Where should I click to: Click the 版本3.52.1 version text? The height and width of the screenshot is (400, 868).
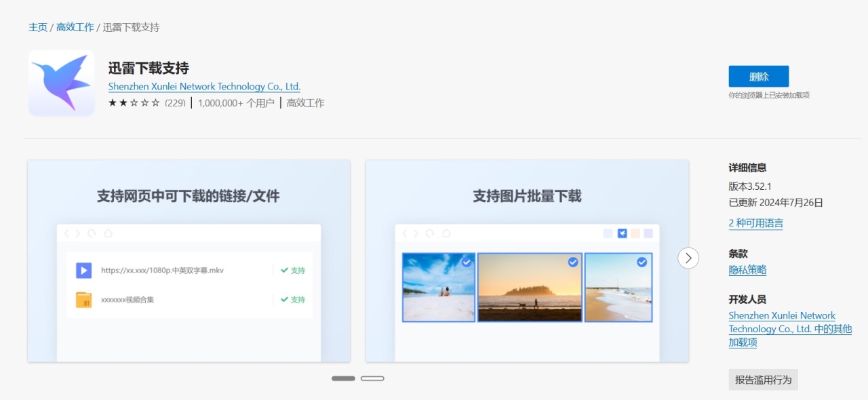coord(750,186)
